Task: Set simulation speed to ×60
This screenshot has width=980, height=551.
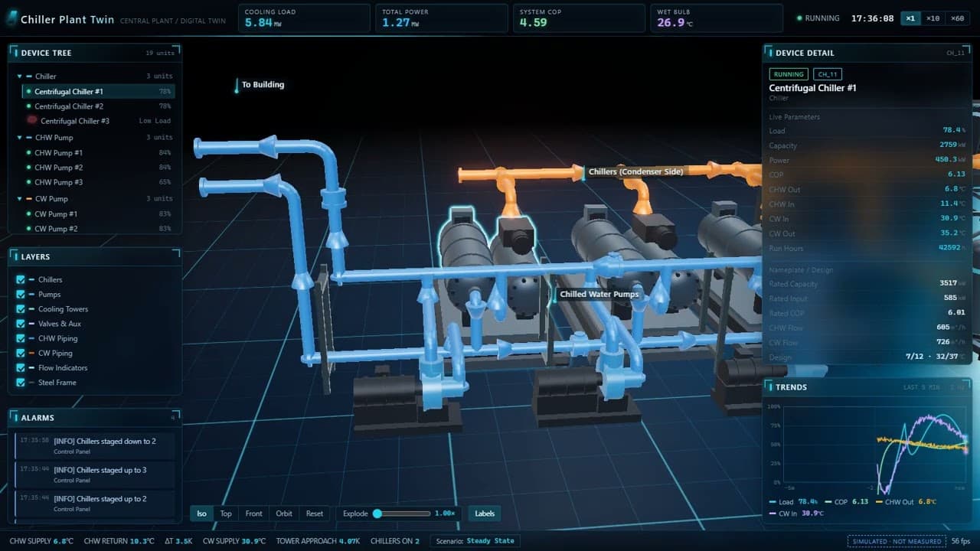Action: pyautogui.click(x=957, y=18)
